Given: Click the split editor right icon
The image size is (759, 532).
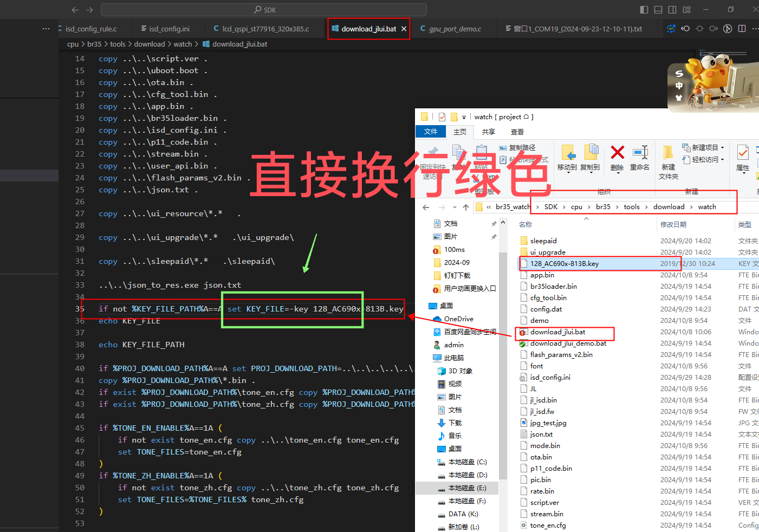Looking at the screenshot, I should [x=742, y=29].
